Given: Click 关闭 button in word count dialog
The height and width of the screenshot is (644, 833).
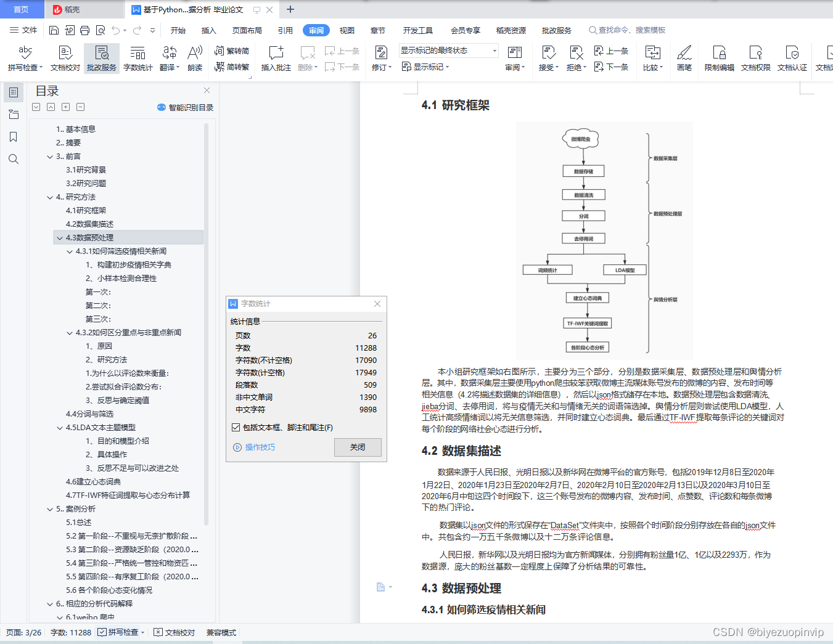Looking at the screenshot, I should click(x=358, y=447).
